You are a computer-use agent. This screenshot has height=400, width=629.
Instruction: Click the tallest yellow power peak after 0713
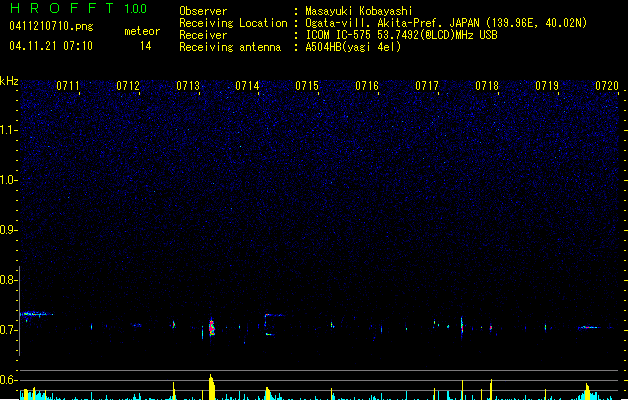211,387
